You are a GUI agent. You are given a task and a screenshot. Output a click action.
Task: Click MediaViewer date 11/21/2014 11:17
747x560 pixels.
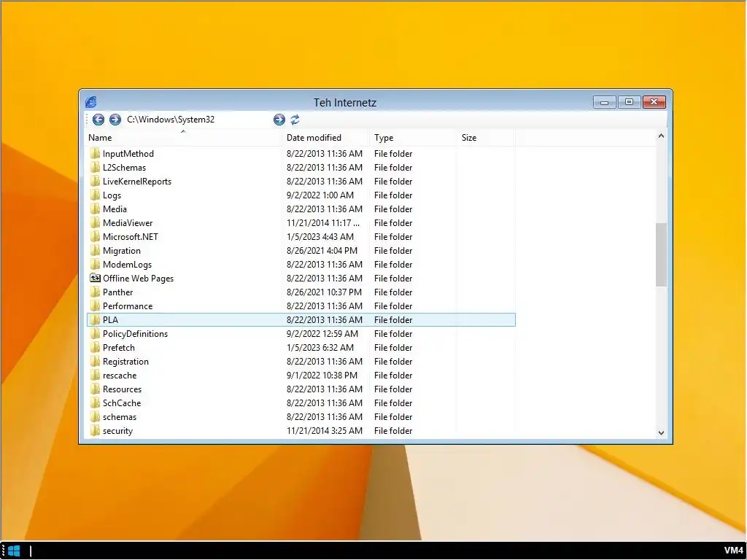point(323,223)
